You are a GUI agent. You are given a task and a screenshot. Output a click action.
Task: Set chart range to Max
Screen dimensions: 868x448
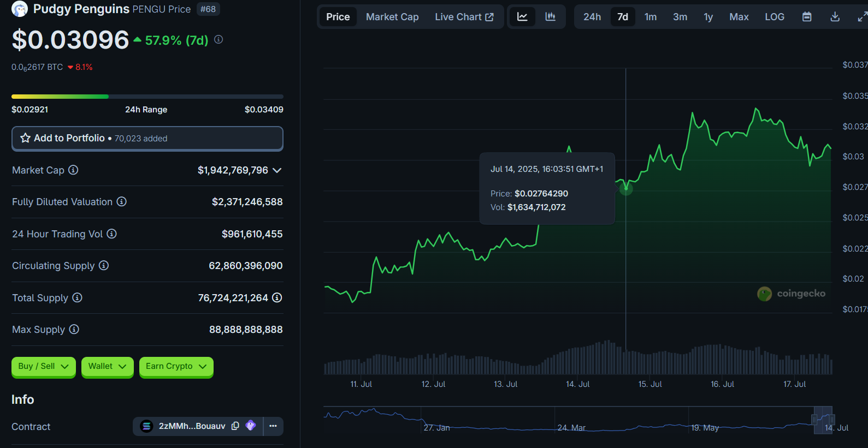point(739,17)
